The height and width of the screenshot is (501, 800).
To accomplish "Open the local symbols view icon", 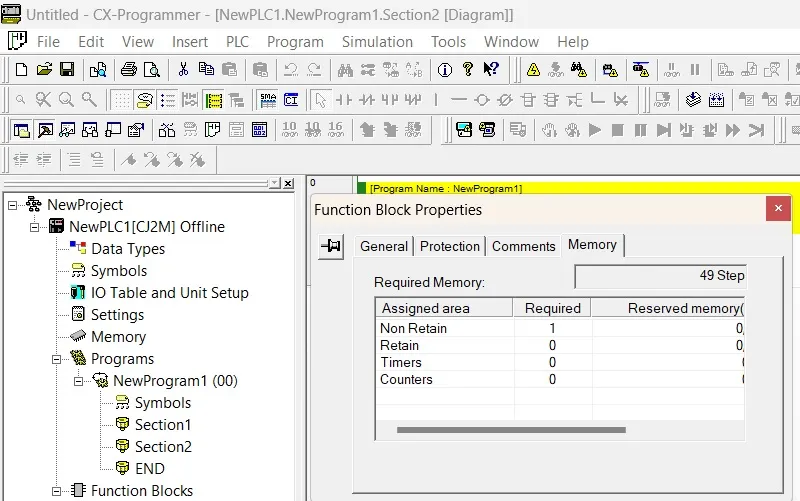I will 212,130.
